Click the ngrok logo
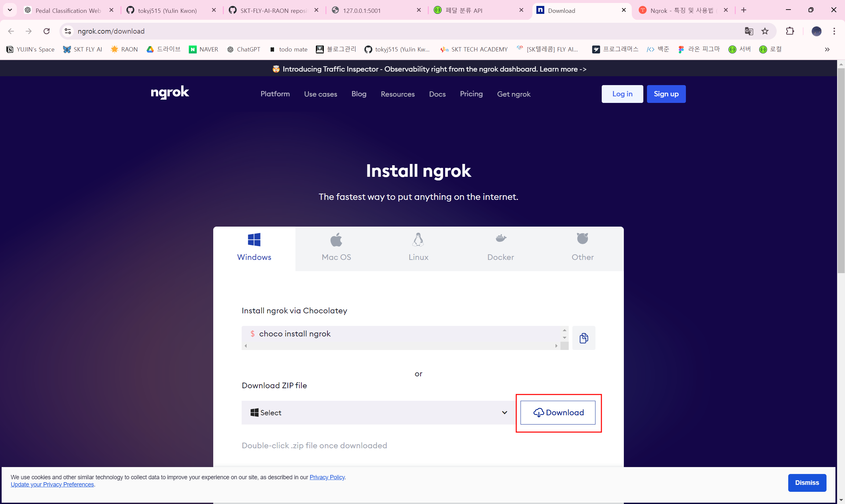The image size is (845, 504). coord(170,92)
